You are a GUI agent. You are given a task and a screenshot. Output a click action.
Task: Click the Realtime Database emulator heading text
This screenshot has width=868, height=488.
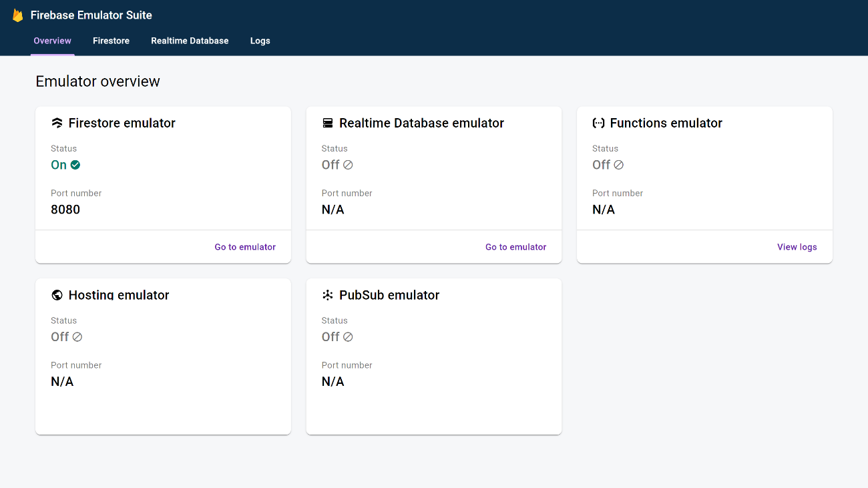[x=422, y=123]
